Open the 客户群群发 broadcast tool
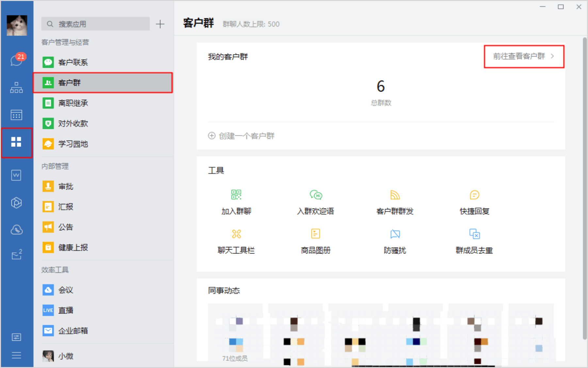 coord(395,202)
